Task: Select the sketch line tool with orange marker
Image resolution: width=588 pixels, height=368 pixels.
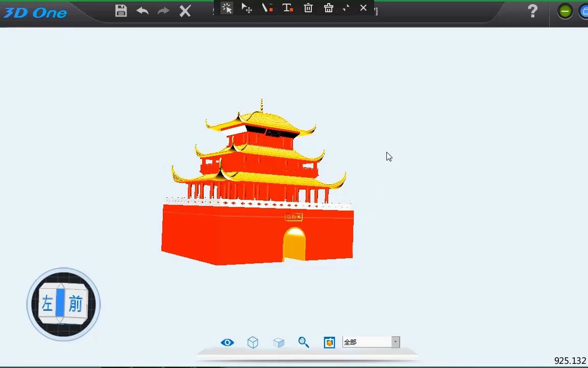Action: [x=267, y=8]
